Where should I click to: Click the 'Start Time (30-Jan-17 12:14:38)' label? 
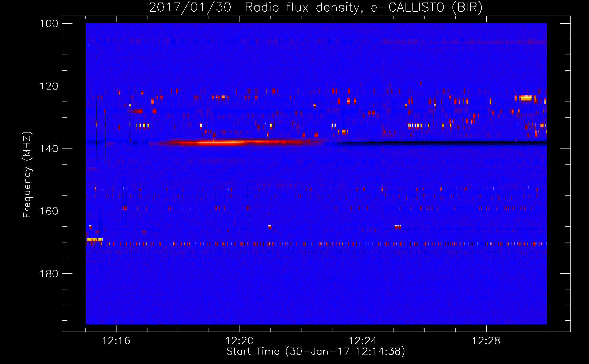coord(316,352)
